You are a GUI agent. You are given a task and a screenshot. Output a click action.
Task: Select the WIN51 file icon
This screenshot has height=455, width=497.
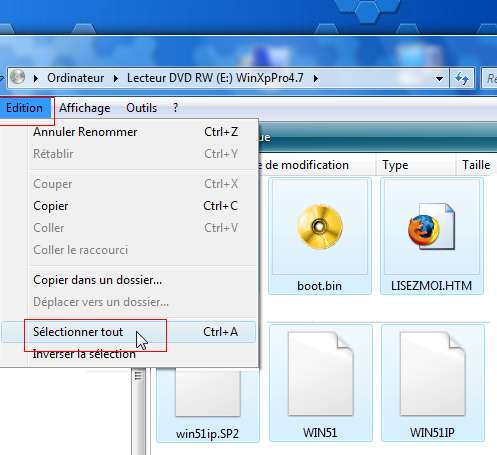[x=320, y=383]
